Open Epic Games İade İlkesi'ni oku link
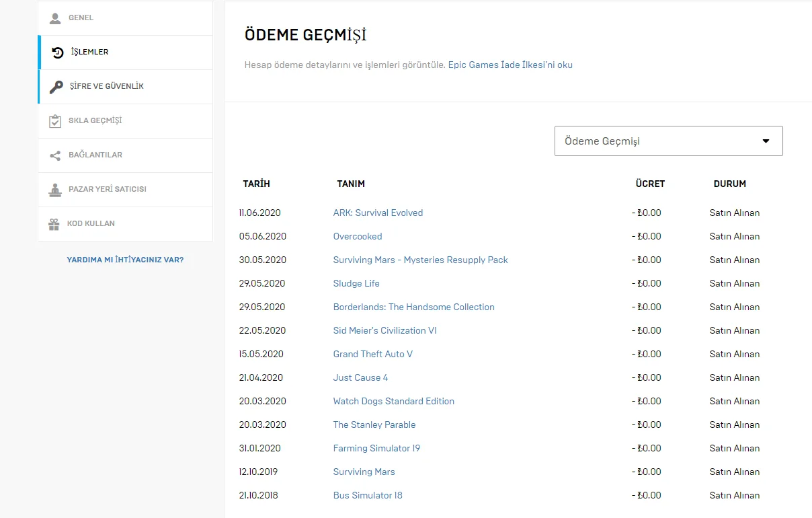The height and width of the screenshot is (518, 812). [x=510, y=65]
